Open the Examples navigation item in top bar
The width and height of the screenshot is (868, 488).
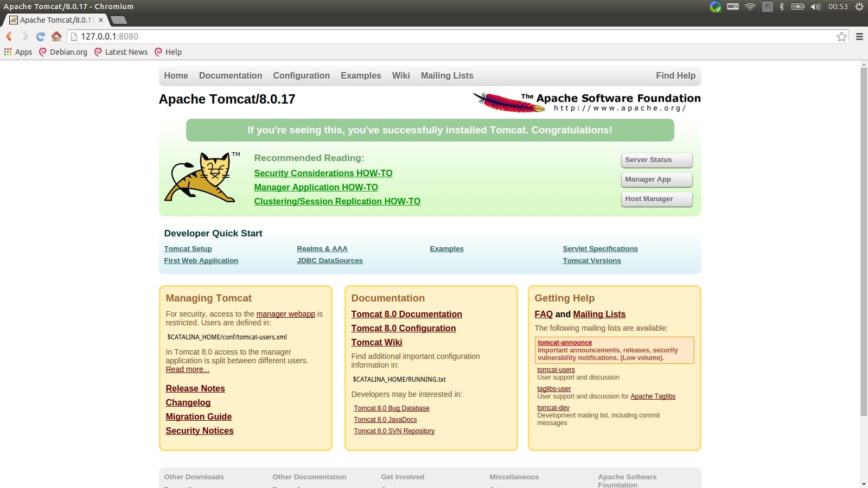[x=361, y=76]
